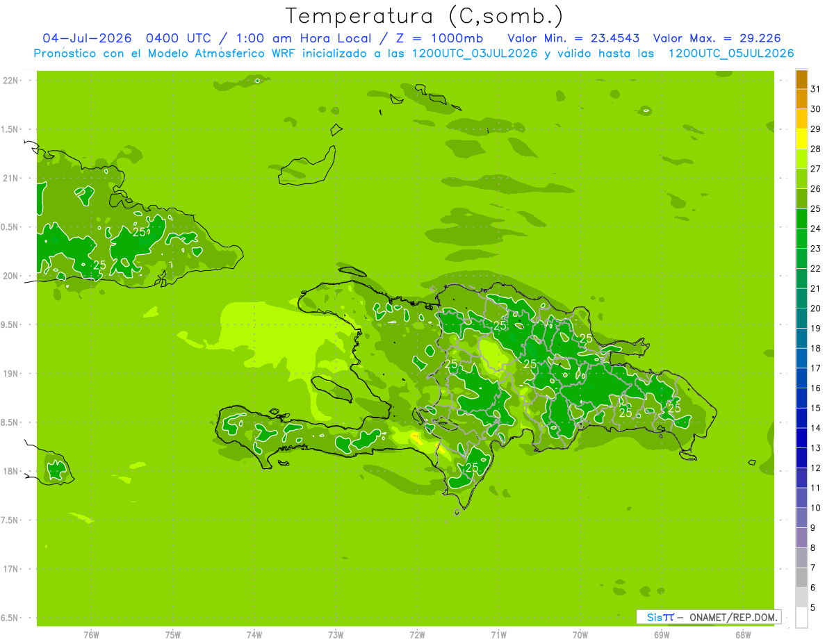
Task: Click the '18N' latitude label
Action: pos(11,471)
